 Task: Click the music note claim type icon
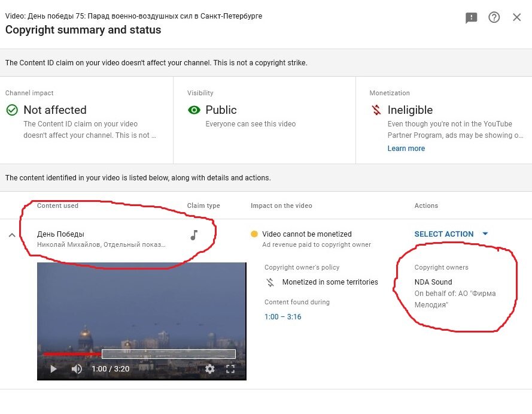pos(194,235)
